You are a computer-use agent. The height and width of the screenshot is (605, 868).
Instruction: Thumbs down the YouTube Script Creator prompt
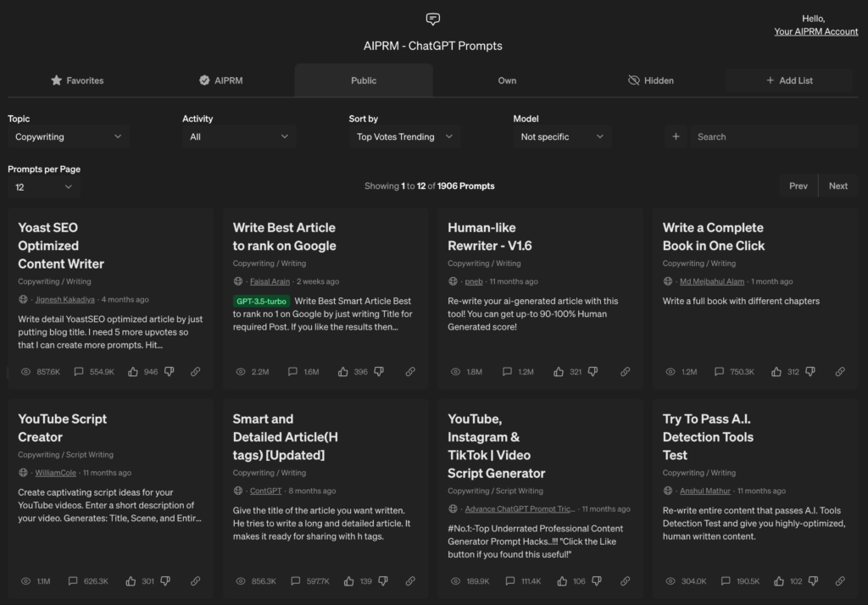click(x=165, y=580)
